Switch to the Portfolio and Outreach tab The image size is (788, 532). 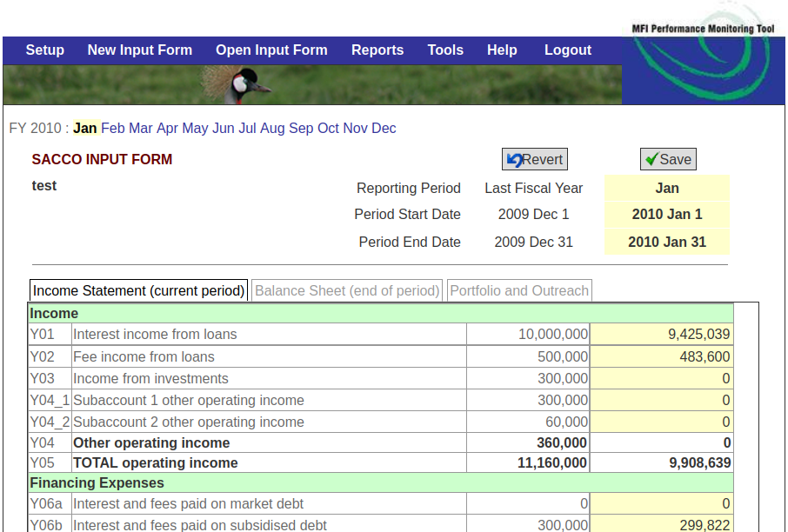pos(519,290)
